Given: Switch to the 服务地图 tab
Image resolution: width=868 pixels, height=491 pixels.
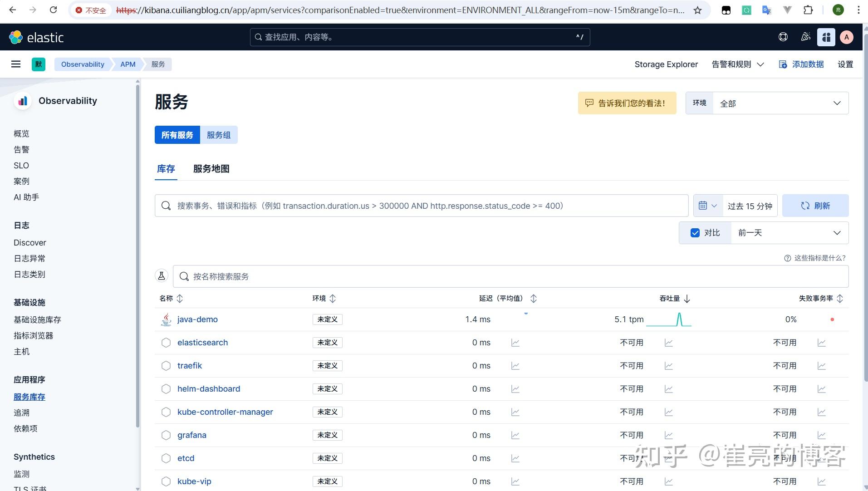Looking at the screenshot, I should (211, 169).
